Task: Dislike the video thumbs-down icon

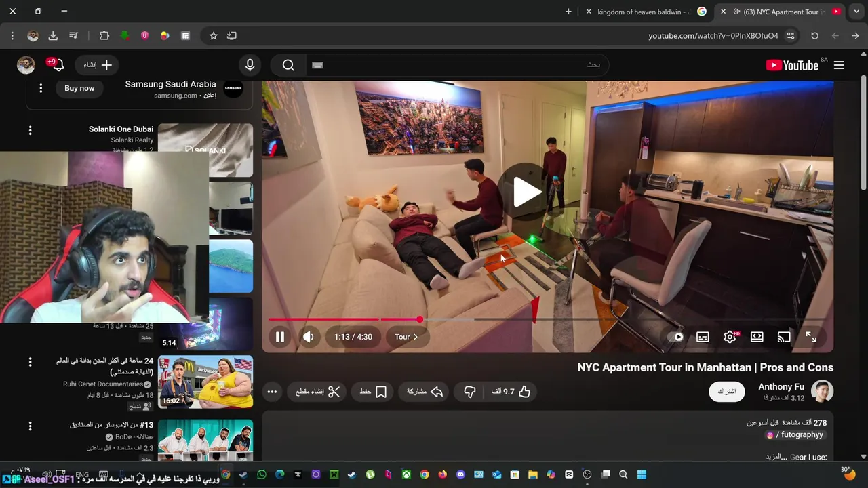Action: [x=469, y=392]
